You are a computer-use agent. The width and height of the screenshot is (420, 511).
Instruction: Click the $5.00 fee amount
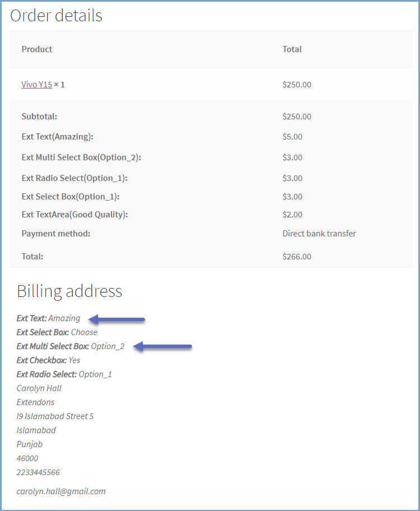(x=292, y=137)
